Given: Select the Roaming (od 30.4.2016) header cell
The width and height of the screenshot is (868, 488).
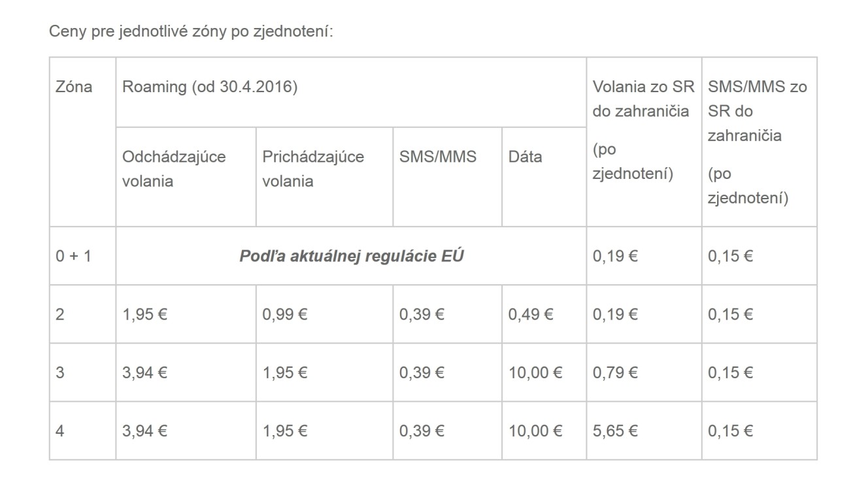Looking at the screenshot, I should point(351,92).
